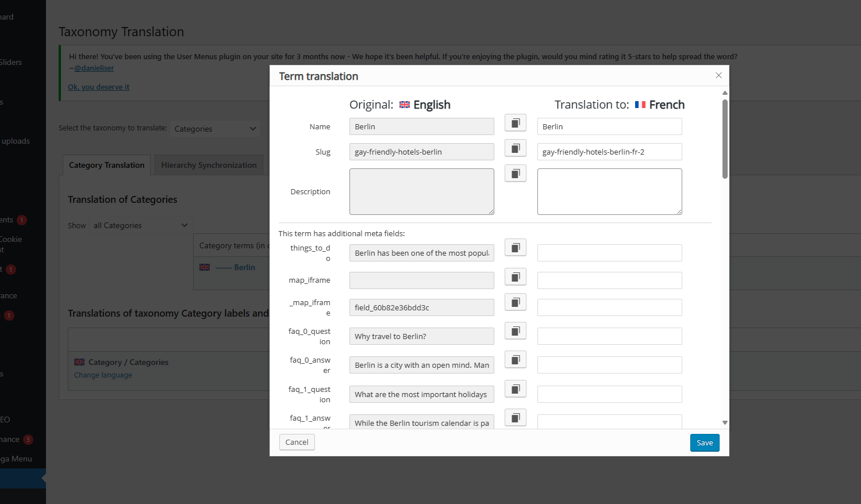Click the original 'Berlin is a city' field
Viewport: 861px width, 504px height.
pyautogui.click(x=421, y=365)
